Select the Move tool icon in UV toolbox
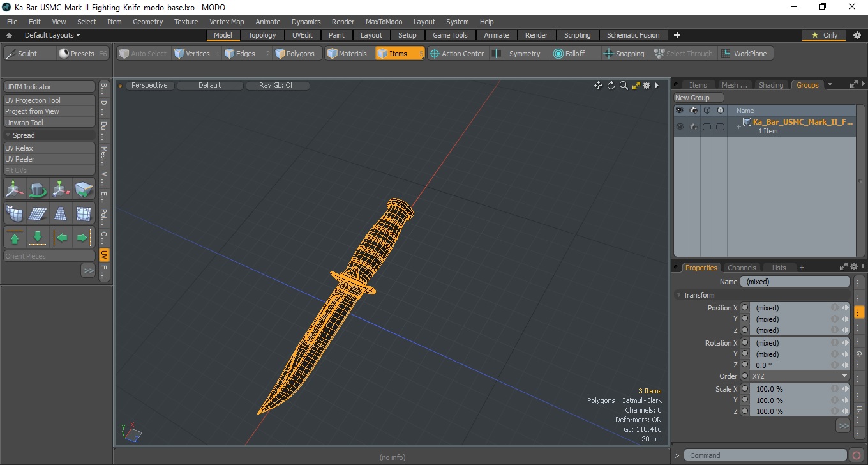Image resolution: width=868 pixels, height=465 pixels. (x=15, y=190)
